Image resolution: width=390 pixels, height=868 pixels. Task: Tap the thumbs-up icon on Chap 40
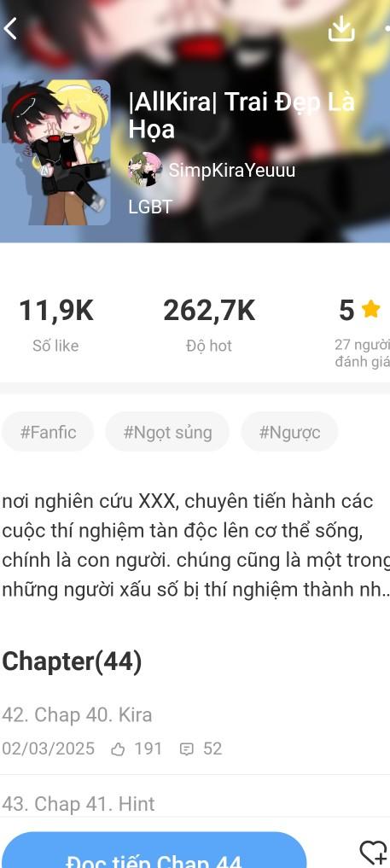coord(118,749)
